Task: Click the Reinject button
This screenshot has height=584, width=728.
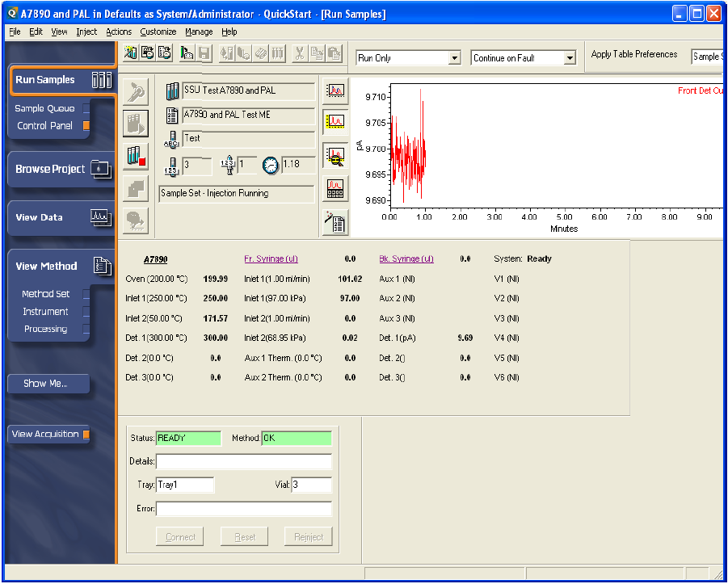Action: coord(309,537)
